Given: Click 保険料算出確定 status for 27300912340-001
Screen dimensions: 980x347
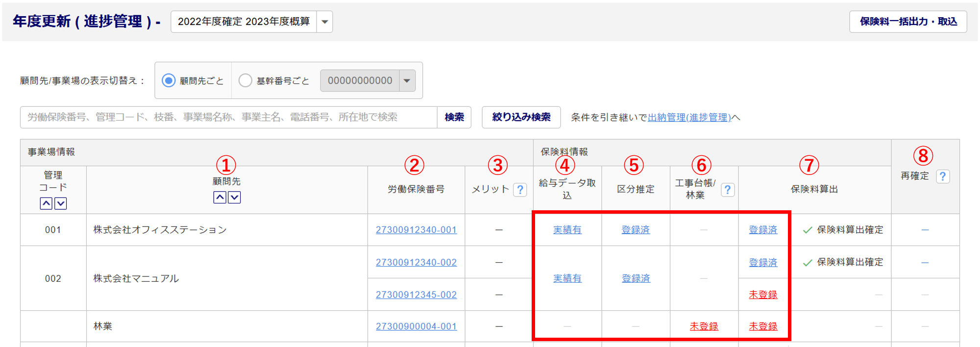Looking at the screenshot, I should click(843, 230).
